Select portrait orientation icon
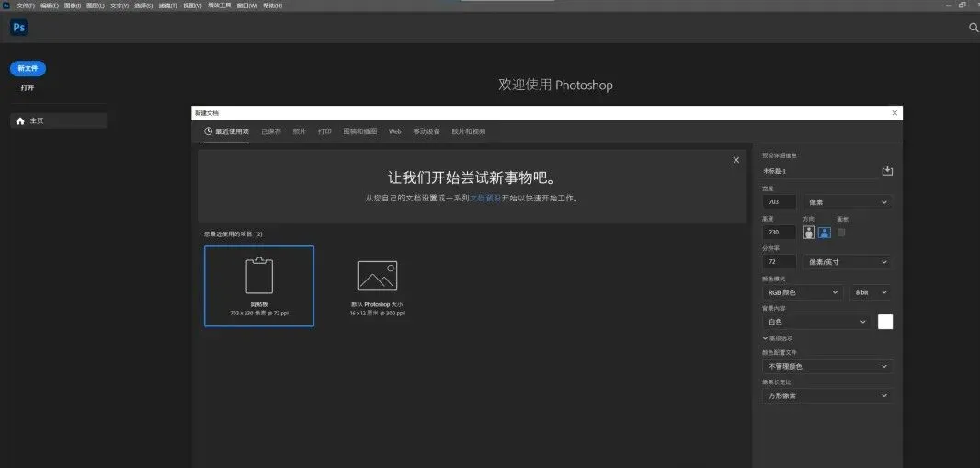 (x=809, y=233)
